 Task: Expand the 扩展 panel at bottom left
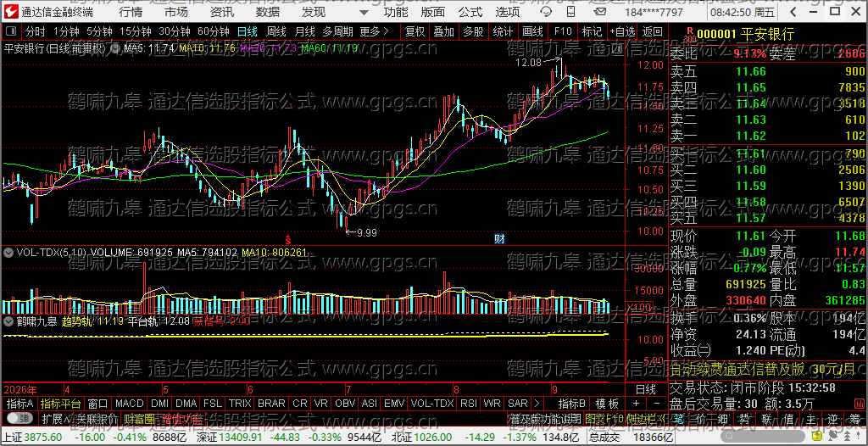pyautogui.click(x=58, y=419)
